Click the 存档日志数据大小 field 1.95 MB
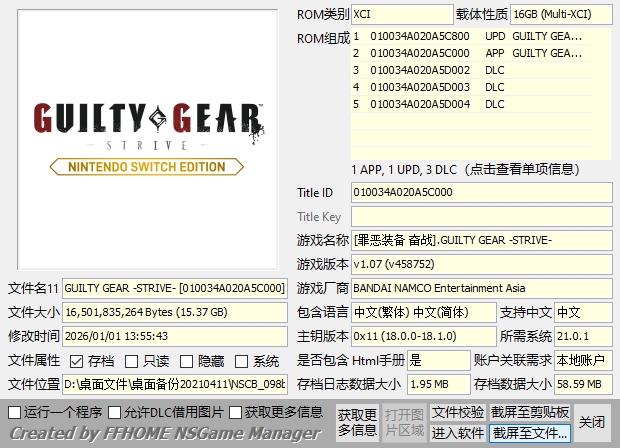The height and width of the screenshot is (448, 620). pos(439,384)
